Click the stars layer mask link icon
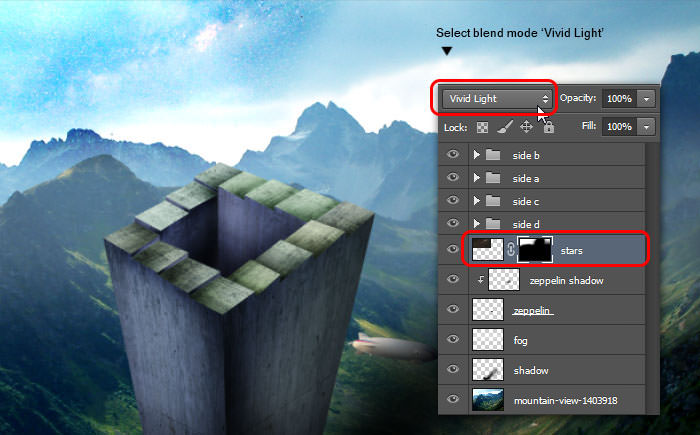The image size is (700, 435). [511, 250]
